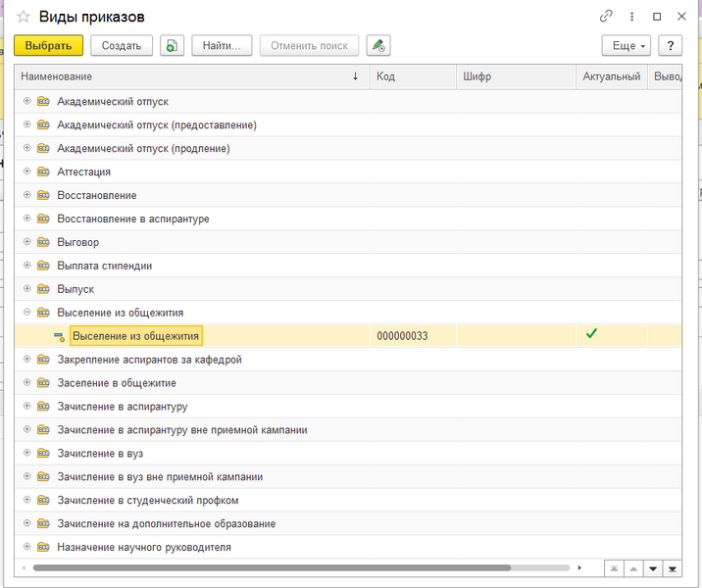Select Назначение научного руководителя row text
702x588 pixels.
[x=144, y=547]
